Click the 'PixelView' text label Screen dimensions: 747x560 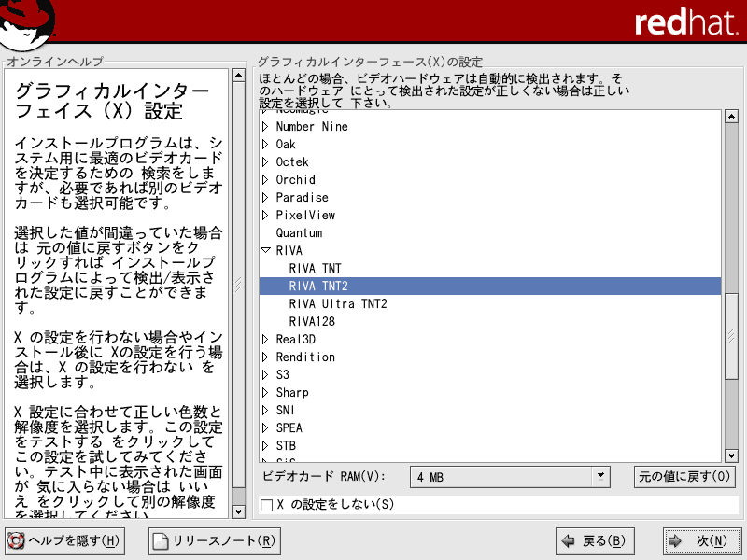tap(305, 216)
